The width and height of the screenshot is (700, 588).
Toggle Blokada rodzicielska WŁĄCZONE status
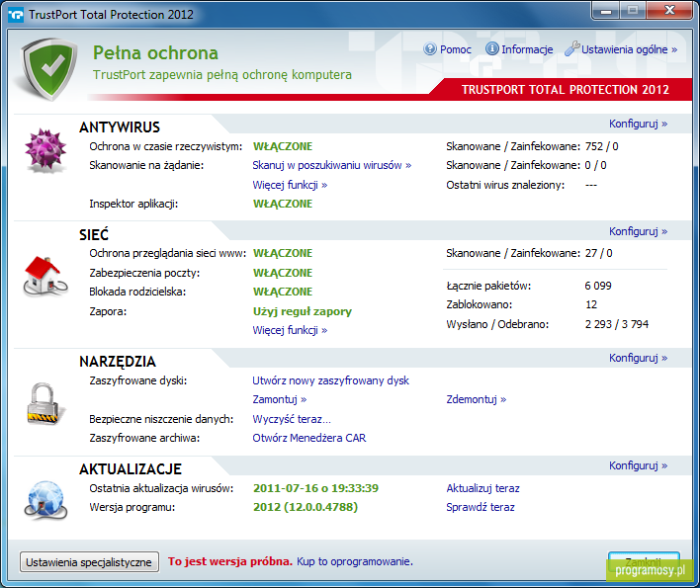283,292
